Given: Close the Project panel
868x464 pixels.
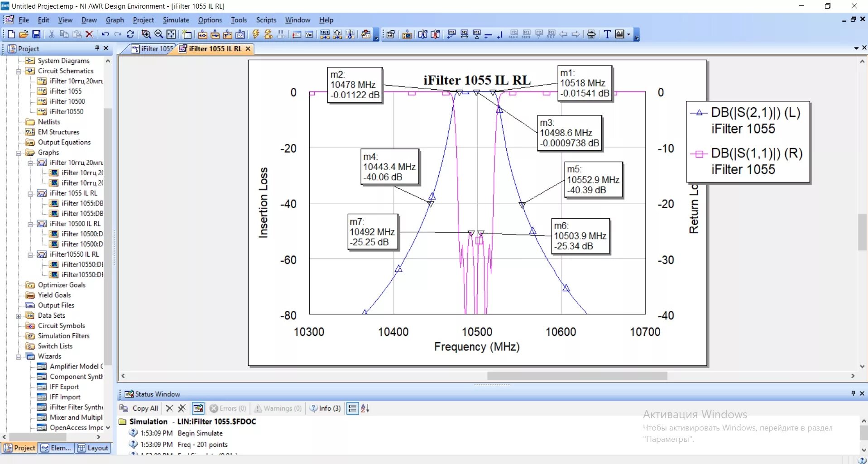Looking at the screenshot, I should (106, 48).
